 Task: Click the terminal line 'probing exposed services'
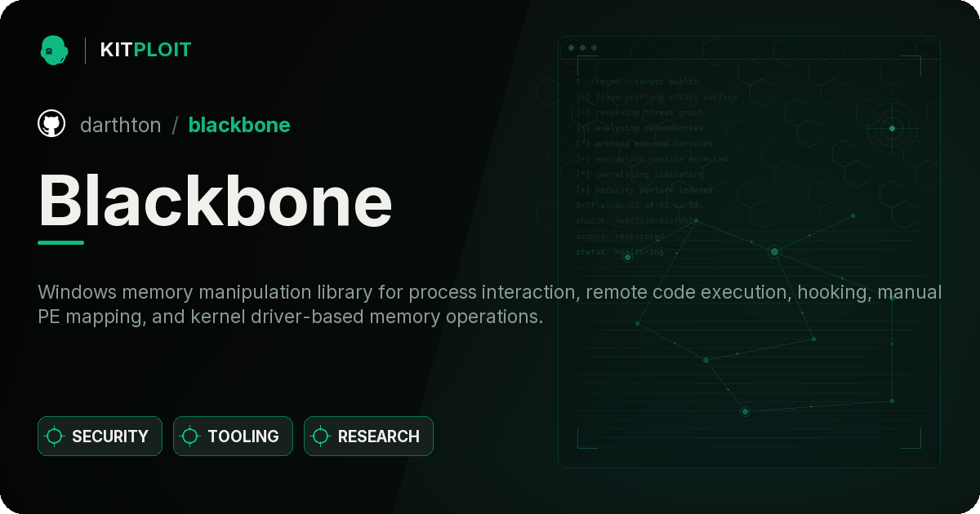click(x=645, y=144)
